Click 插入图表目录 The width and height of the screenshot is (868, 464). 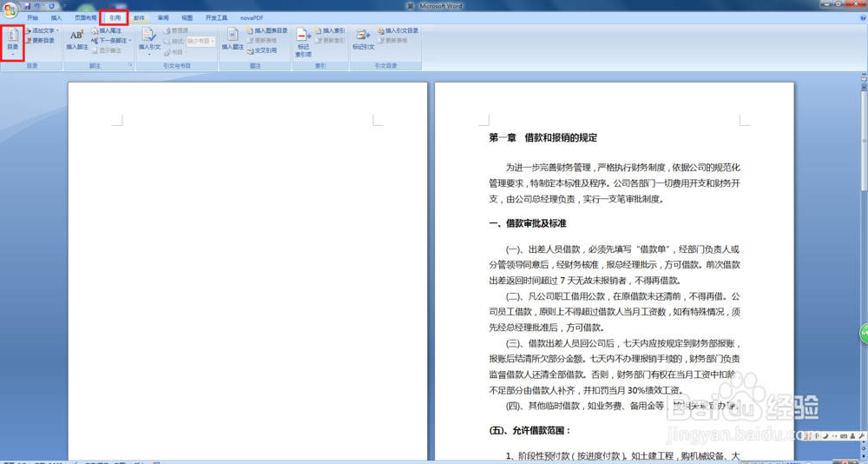coord(267,30)
